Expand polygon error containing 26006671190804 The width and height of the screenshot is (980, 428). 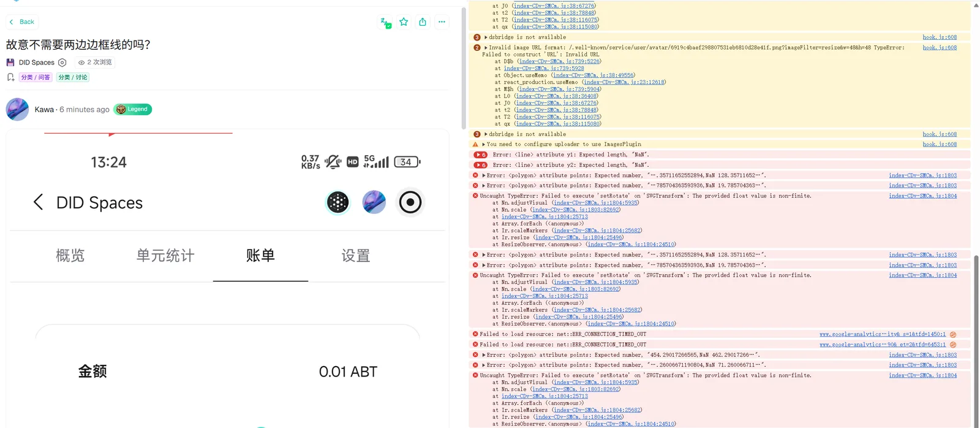click(484, 365)
